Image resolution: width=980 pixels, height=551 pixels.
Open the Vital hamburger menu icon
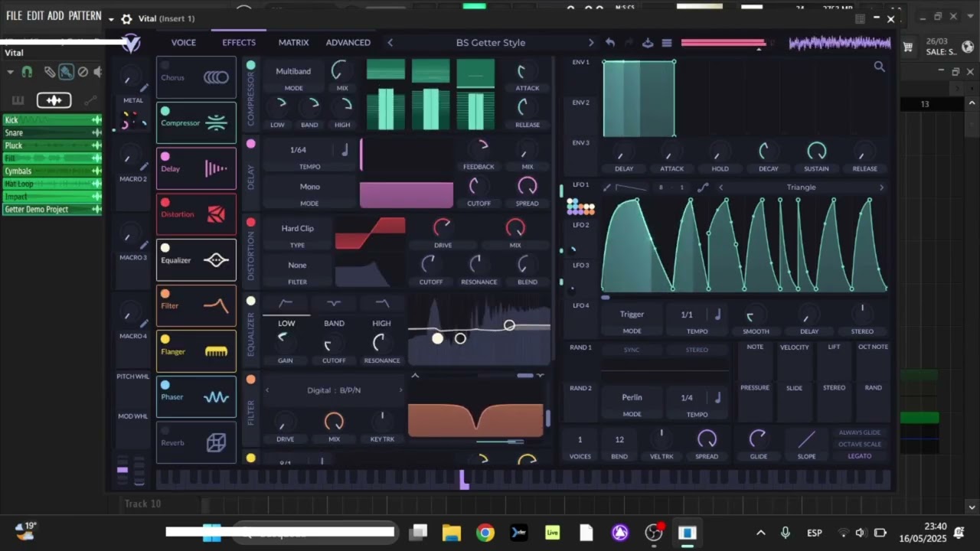click(667, 43)
